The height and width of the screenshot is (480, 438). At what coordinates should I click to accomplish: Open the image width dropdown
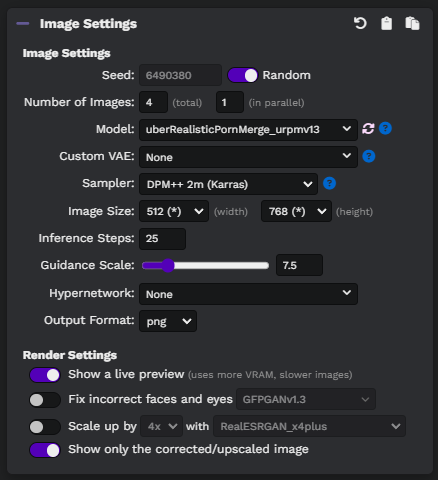[174, 211]
